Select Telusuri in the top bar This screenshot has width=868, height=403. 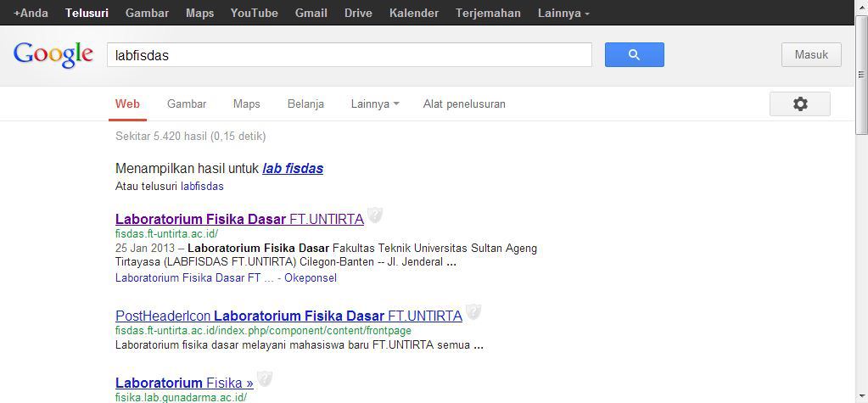click(x=87, y=14)
